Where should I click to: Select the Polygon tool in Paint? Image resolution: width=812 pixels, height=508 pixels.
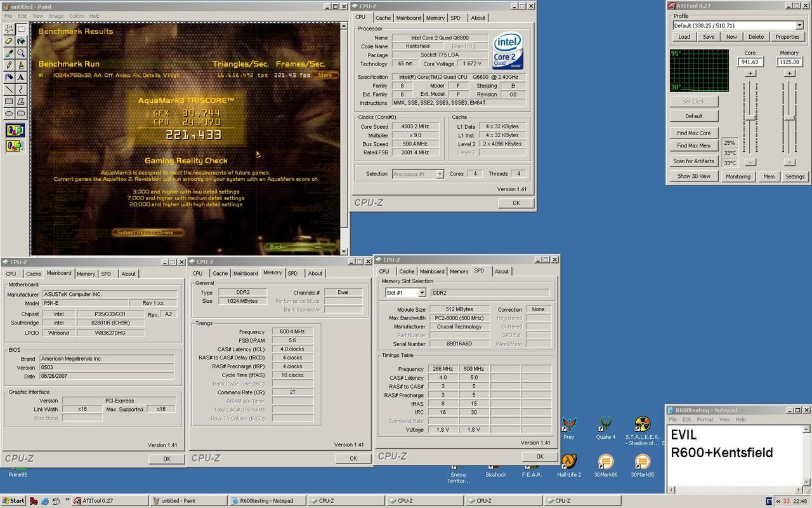pyautogui.click(x=21, y=102)
